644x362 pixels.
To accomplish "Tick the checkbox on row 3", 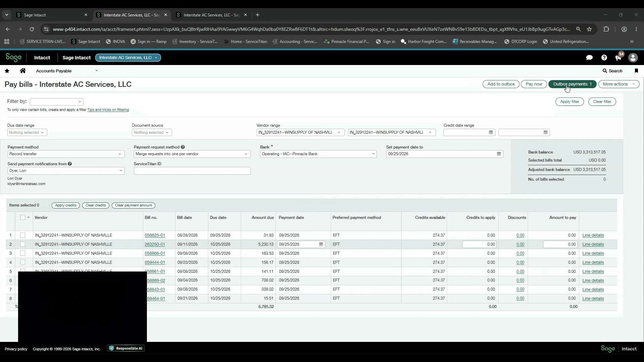I will pos(22,253).
